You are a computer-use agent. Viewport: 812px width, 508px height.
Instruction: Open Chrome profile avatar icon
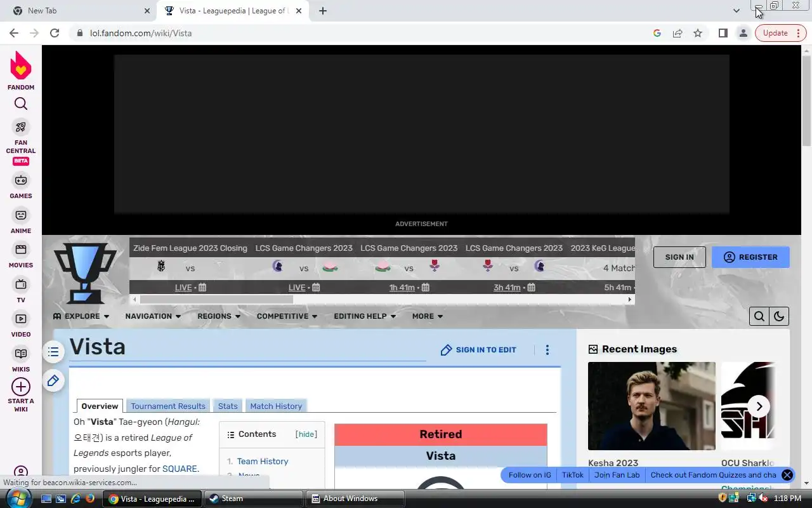point(743,33)
